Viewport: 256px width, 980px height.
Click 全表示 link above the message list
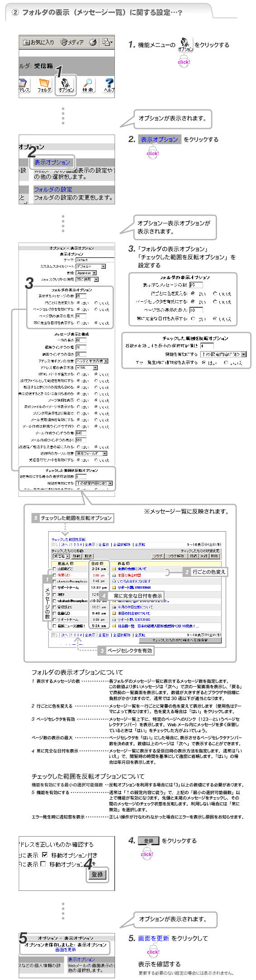[90, 545]
